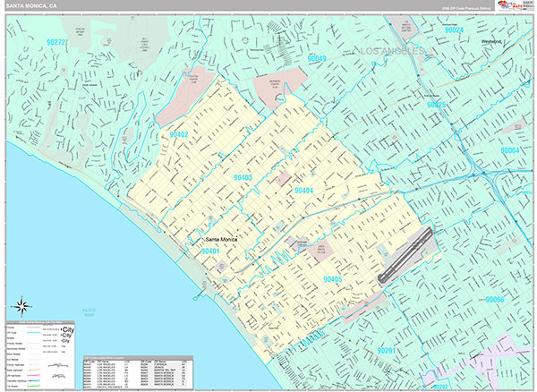Click the compass rose symbol
Image resolution: width=537 pixels, height=392 pixels.
[21, 306]
